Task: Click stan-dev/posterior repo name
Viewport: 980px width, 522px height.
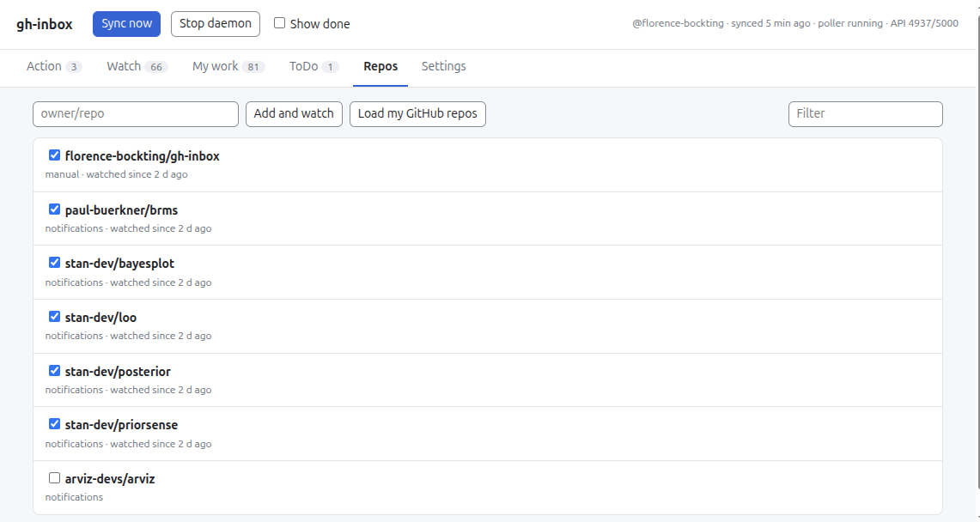Action: point(118,372)
